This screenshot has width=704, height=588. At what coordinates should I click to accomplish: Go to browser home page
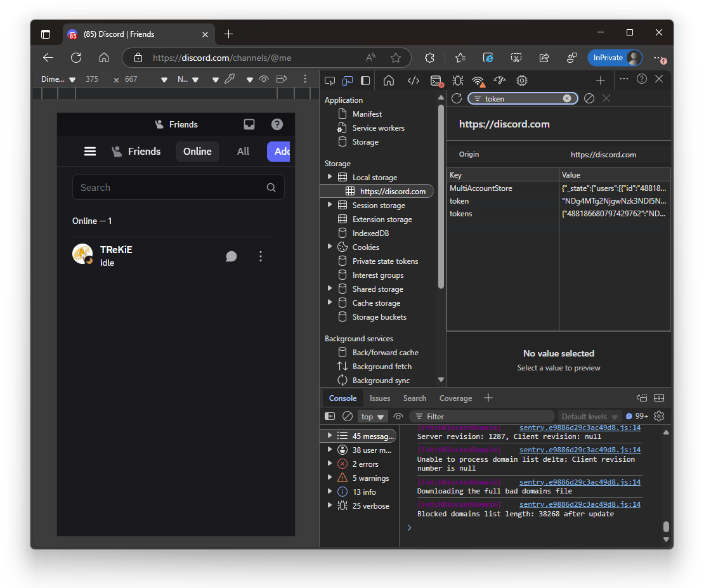(104, 58)
